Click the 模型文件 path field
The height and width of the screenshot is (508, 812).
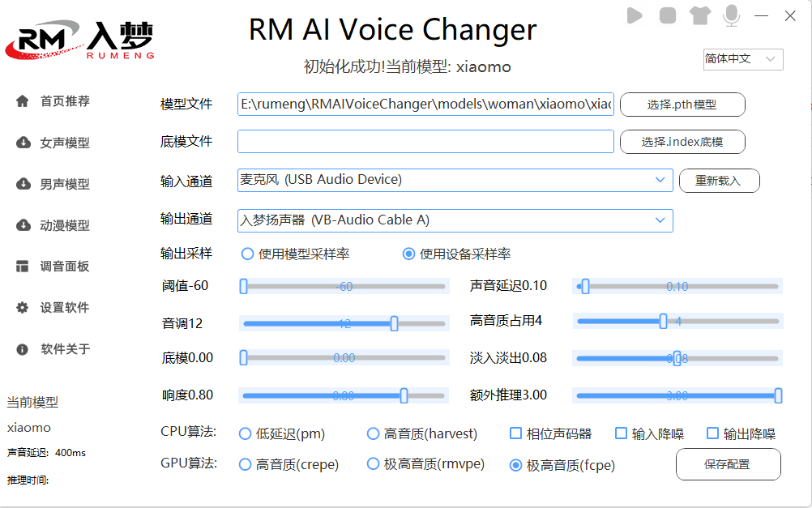tap(425, 104)
